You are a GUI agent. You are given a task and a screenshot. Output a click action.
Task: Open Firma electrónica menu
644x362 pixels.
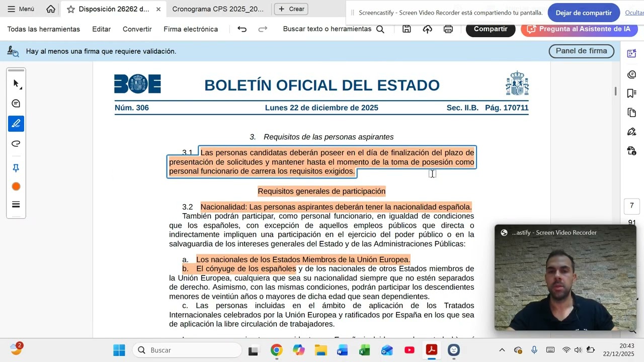tap(191, 29)
